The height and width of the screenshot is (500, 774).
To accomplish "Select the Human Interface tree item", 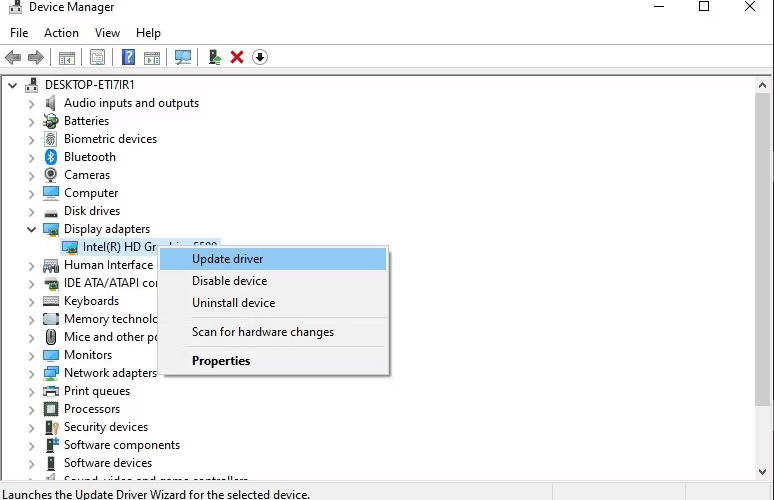I will [108, 265].
